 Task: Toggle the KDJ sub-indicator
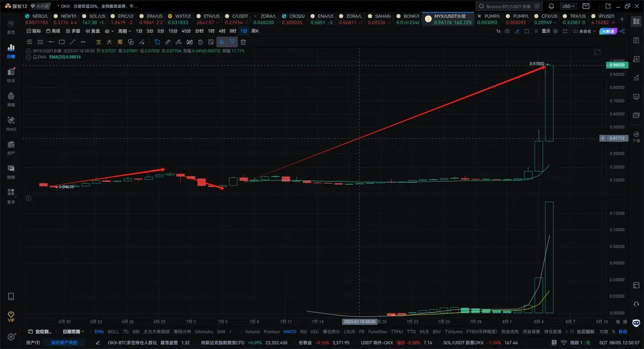(x=315, y=331)
